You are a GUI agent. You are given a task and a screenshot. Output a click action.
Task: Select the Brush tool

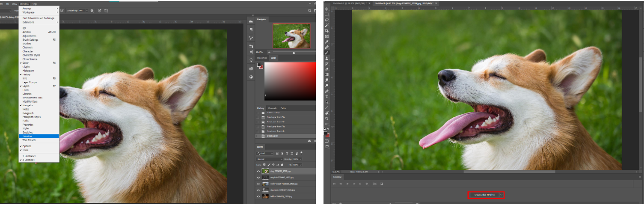click(x=326, y=52)
